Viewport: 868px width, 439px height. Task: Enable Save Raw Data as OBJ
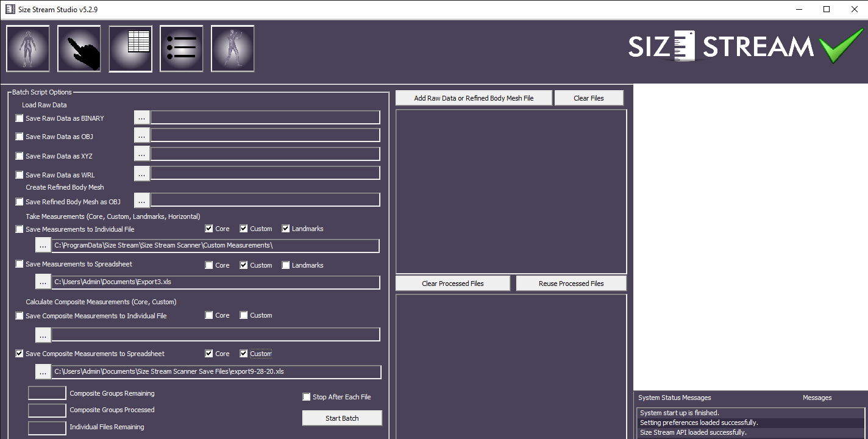click(x=20, y=137)
